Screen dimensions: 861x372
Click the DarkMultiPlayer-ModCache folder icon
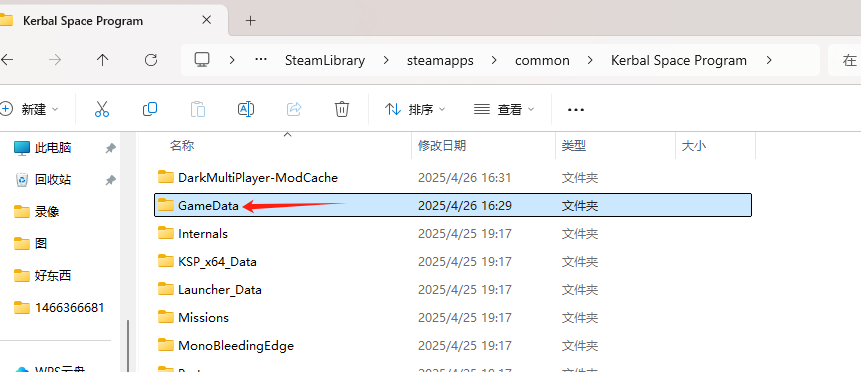(x=165, y=177)
